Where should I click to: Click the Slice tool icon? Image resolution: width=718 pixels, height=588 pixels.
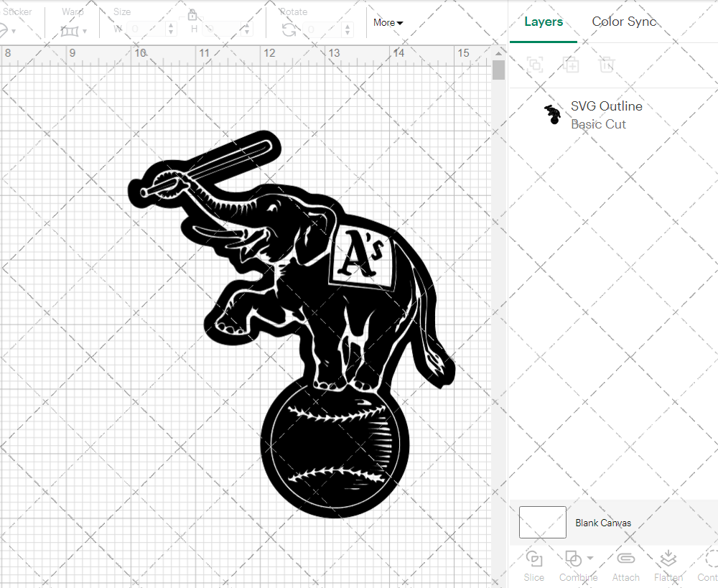[533, 559]
